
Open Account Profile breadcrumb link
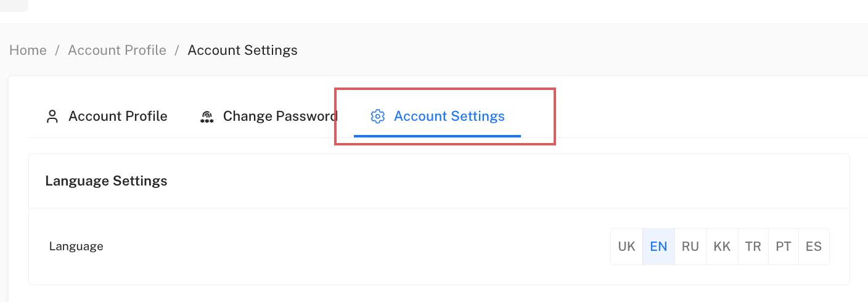click(x=117, y=51)
